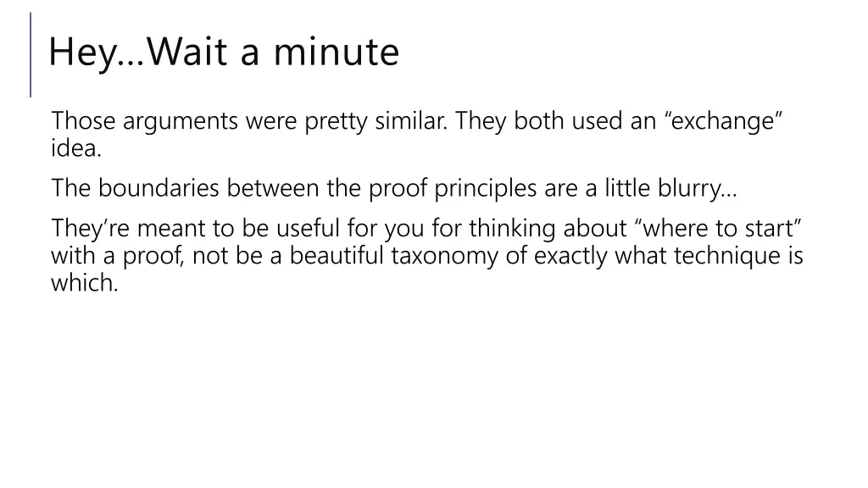Select the paragraph starting "Those arguments were"
The height and width of the screenshot is (488, 868).
pyautogui.click(x=417, y=135)
